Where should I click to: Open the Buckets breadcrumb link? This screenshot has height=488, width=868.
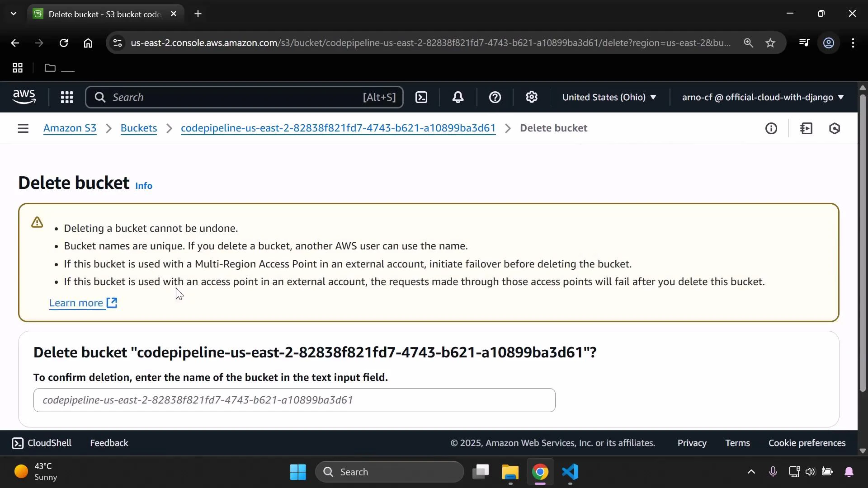(x=138, y=128)
